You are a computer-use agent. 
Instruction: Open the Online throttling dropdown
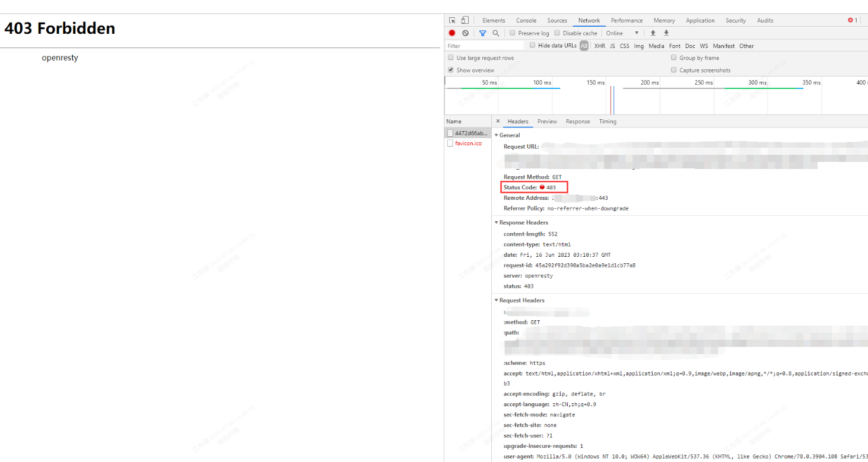pyautogui.click(x=622, y=33)
